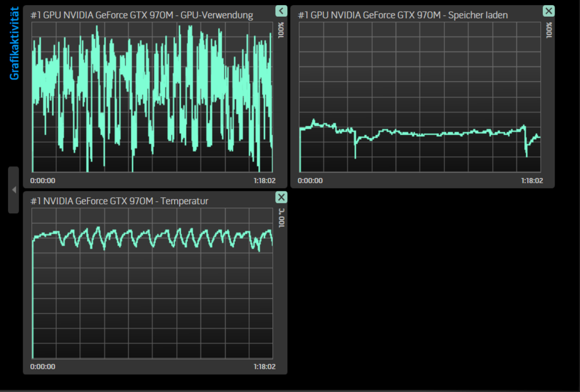
Task: Close the Speicher laden graph panel
Action: tap(548, 10)
